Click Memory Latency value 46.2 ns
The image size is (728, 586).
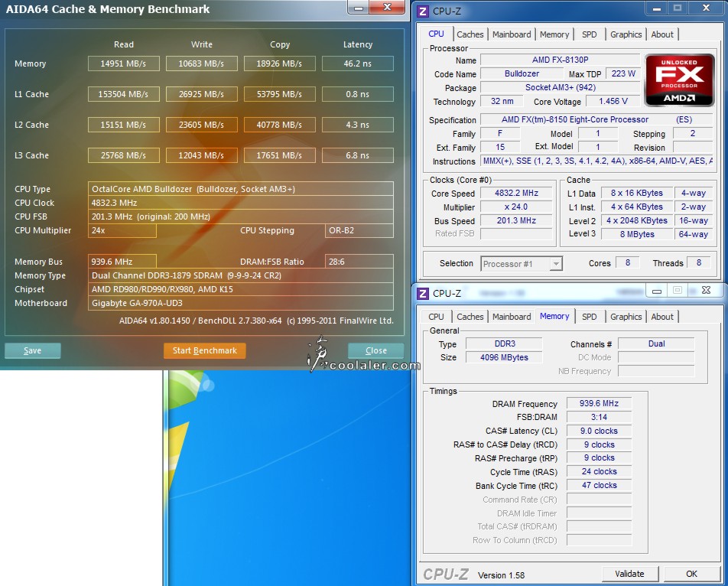[358, 63]
